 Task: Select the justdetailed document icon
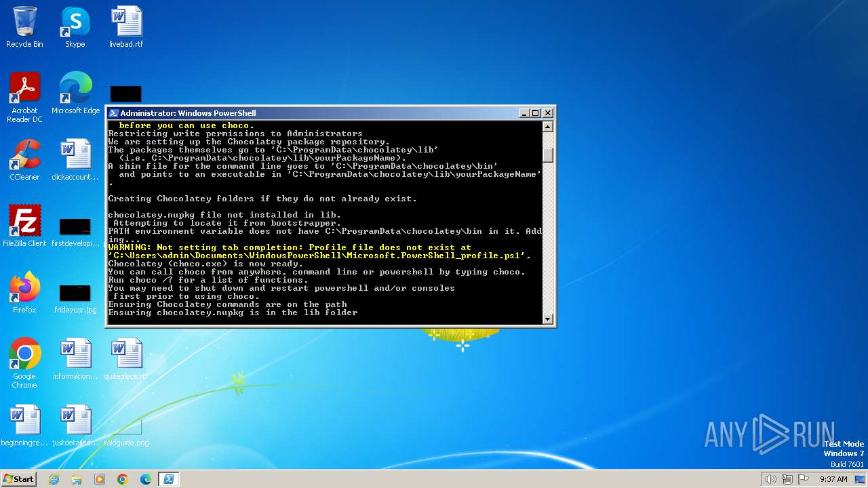(75, 426)
